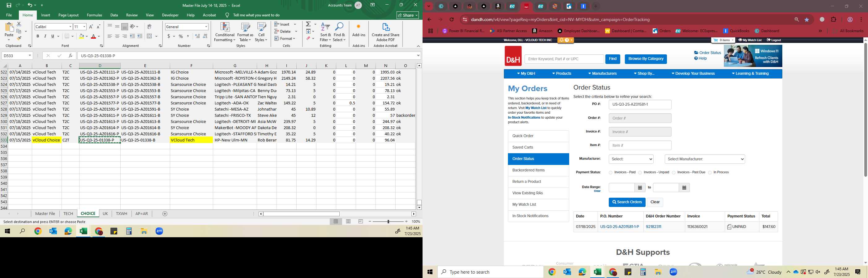The width and height of the screenshot is (868, 278).
Task: Switch to the Master File sheet tab
Action: (45, 214)
